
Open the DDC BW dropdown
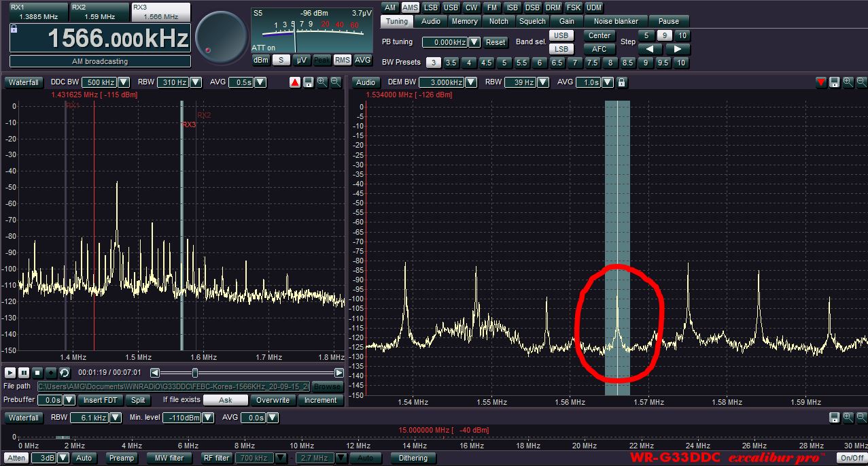[124, 82]
